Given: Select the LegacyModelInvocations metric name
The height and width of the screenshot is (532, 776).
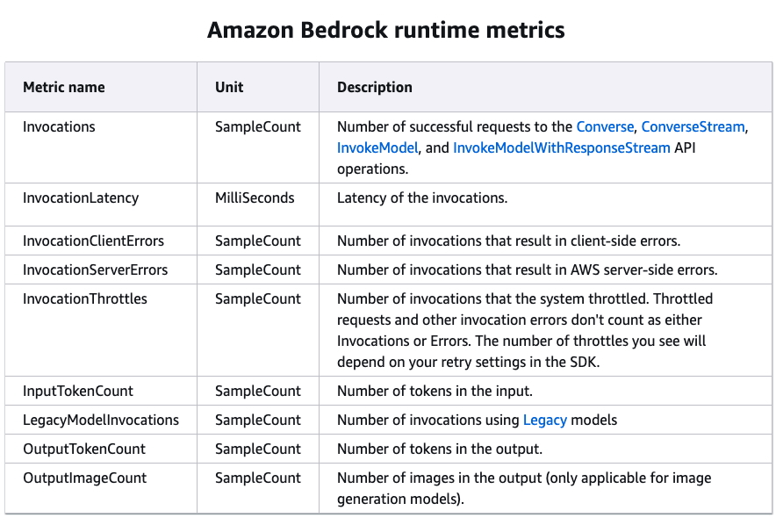Looking at the screenshot, I should click(101, 421).
